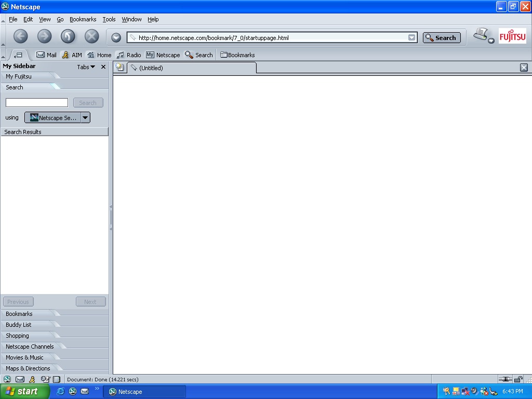
Task: Open the Bookmarks menu
Action: pos(83,19)
